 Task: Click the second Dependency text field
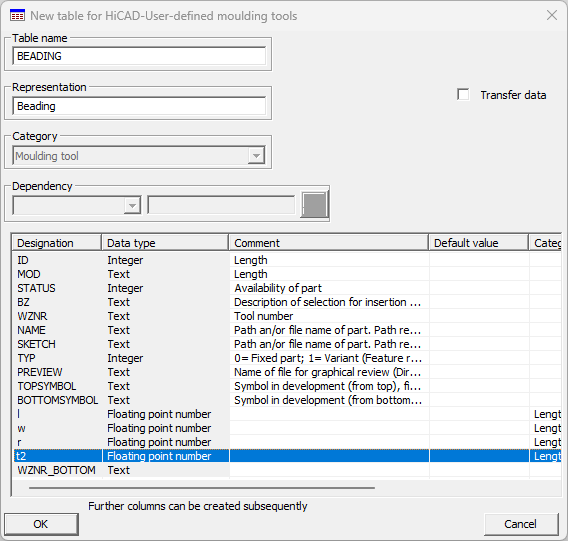[x=221, y=205]
